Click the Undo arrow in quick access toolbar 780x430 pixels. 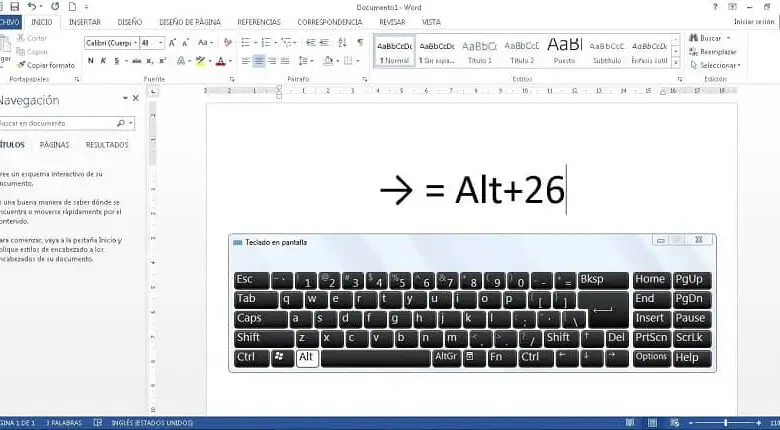(x=32, y=6)
